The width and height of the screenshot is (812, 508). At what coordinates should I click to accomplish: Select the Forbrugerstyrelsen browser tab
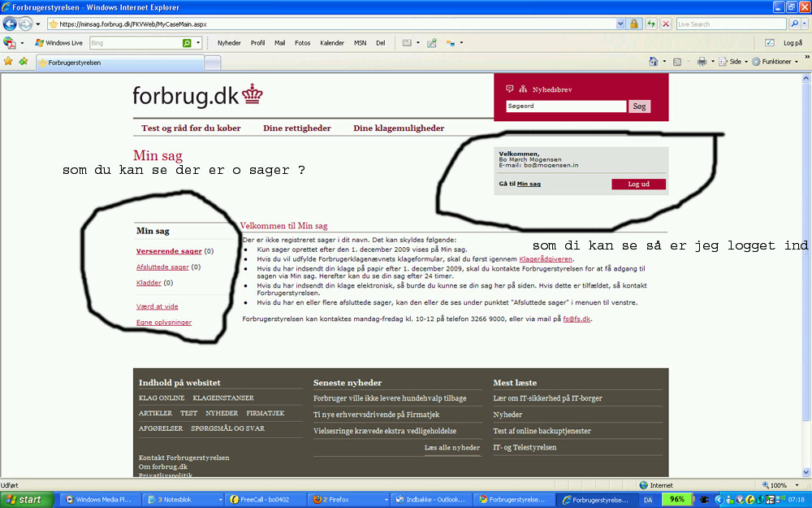pyautogui.click(x=120, y=63)
